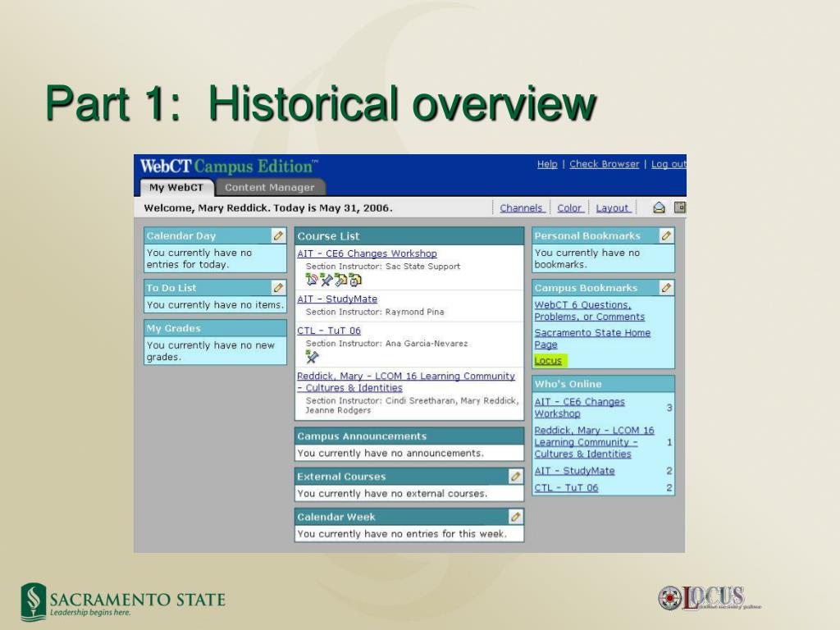The width and height of the screenshot is (840, 630).
Task: Switch to My WebCT tab
Action: [x=176, y=188]
